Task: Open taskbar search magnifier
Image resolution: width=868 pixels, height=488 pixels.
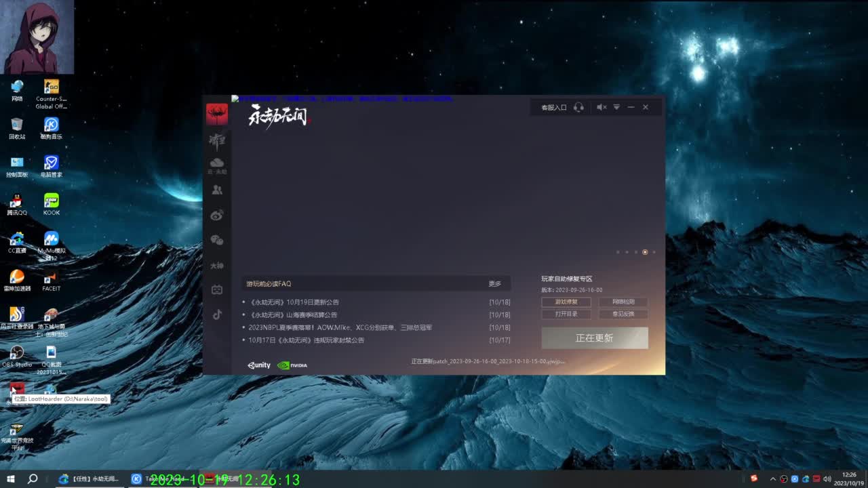Action: coord(32,479)
